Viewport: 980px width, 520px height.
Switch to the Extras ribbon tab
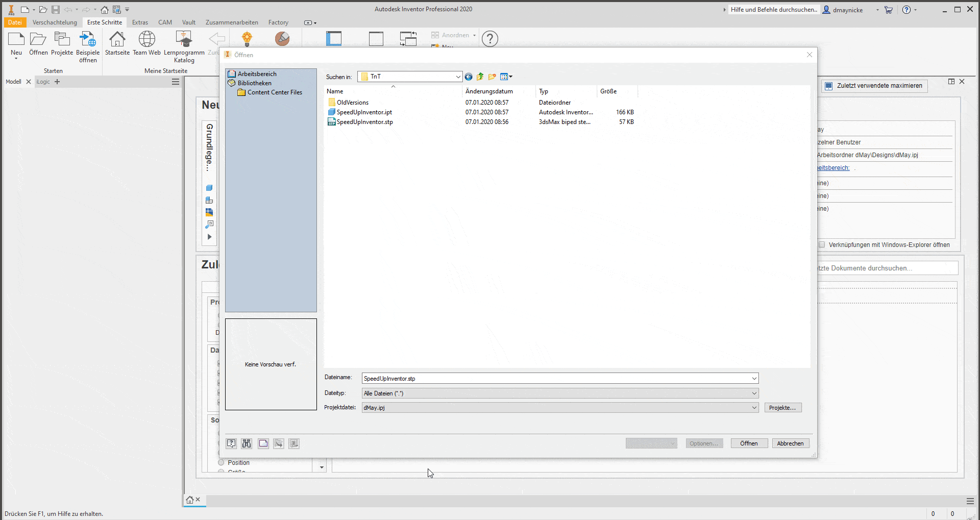(x=140, y=22)
